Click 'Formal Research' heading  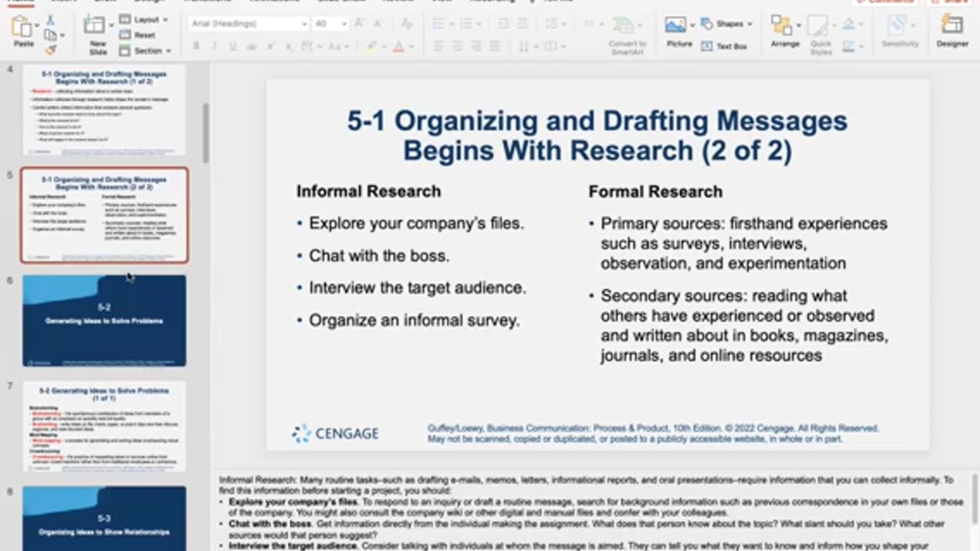655,191
